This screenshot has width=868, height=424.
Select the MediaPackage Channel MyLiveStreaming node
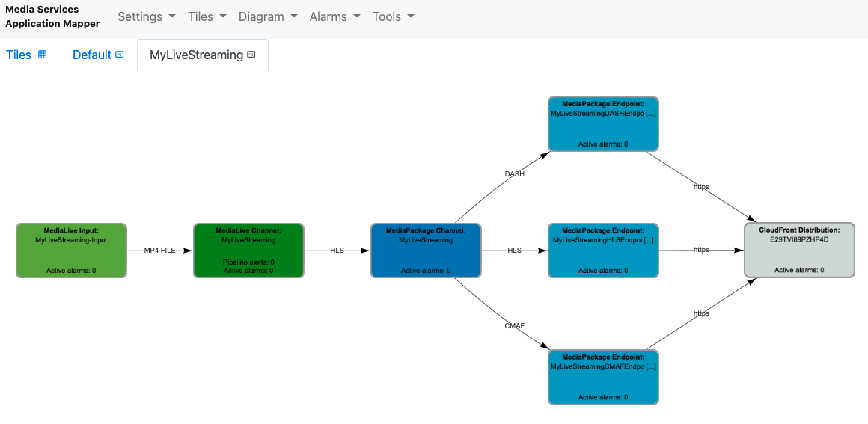tap(426, 251)
